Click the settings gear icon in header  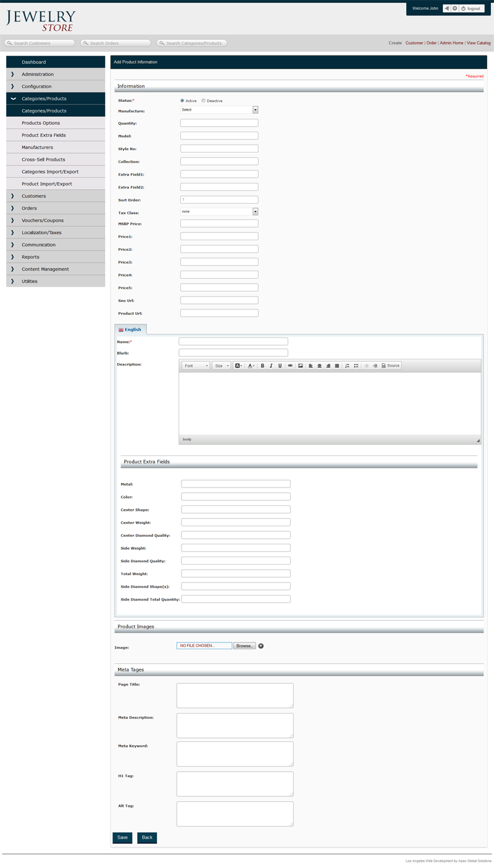click(455, 9)
